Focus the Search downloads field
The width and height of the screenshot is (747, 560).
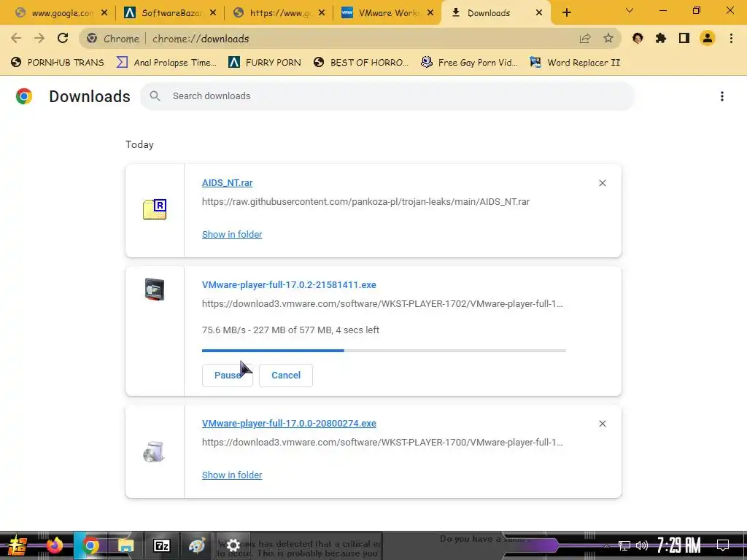[x=387, y=96]
